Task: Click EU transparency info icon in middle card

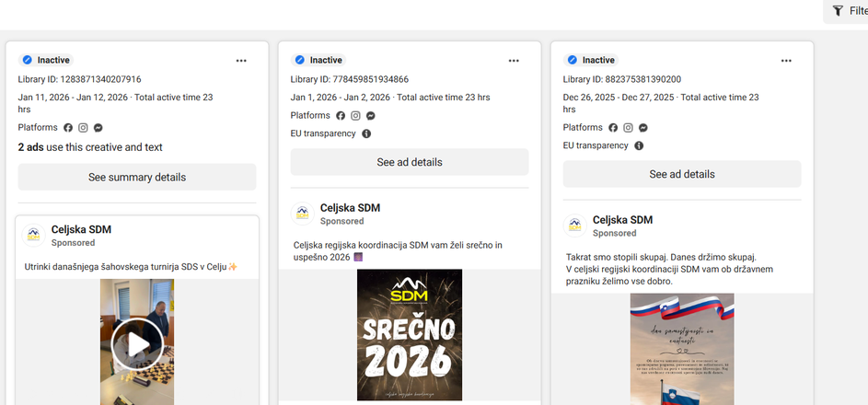Action: 366,133
